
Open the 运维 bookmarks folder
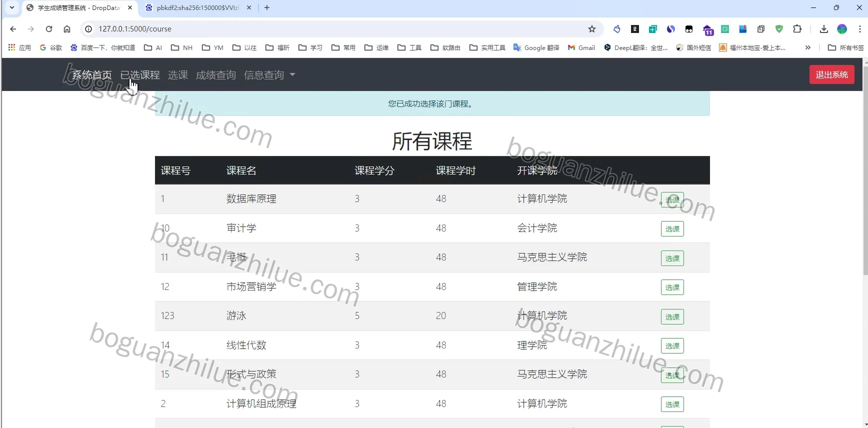tap(376, 47)
